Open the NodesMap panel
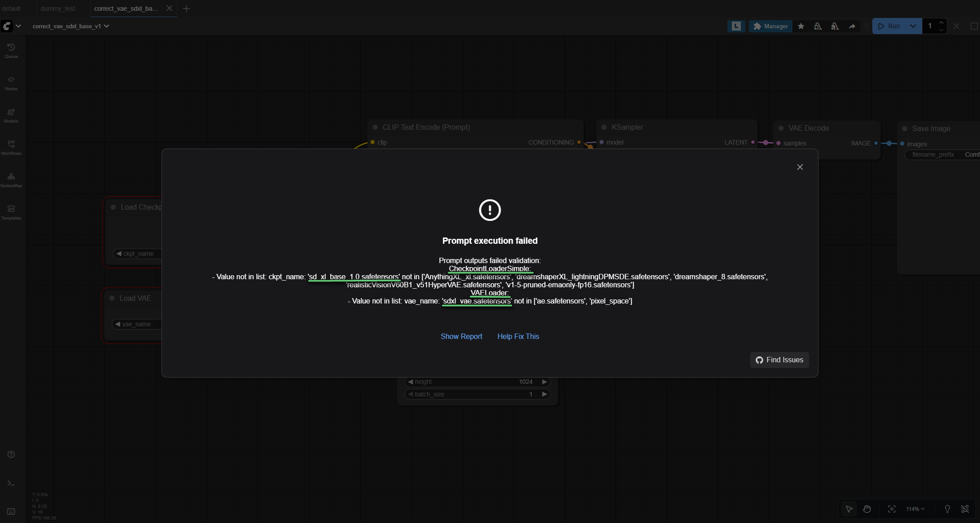This screenshot has width=980, height=523. pos(11,179)
